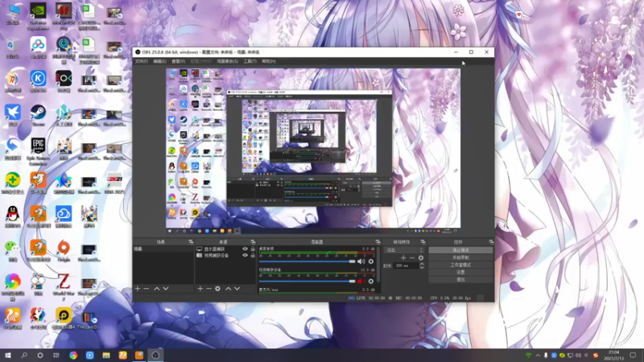Toggle visibility of the 视频捕获设备 source
Image resolution: width=644 pixels, height=362 pixels.
[x=245, y=255]
